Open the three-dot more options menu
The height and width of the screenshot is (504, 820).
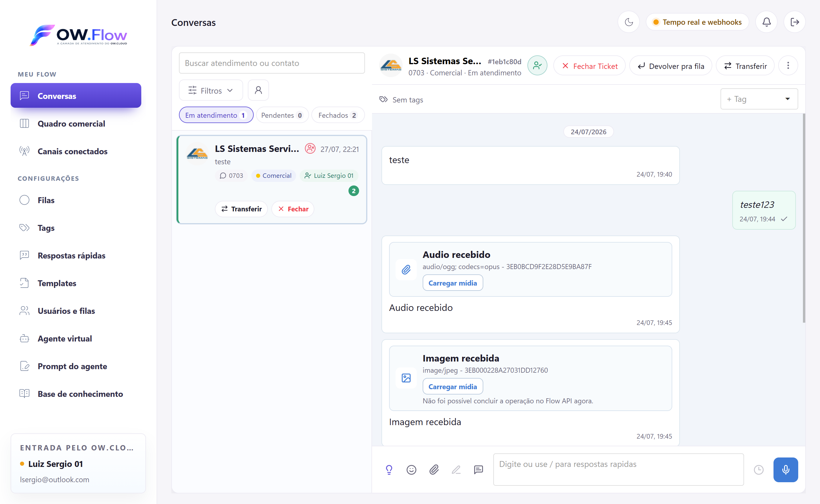[788, 66]
